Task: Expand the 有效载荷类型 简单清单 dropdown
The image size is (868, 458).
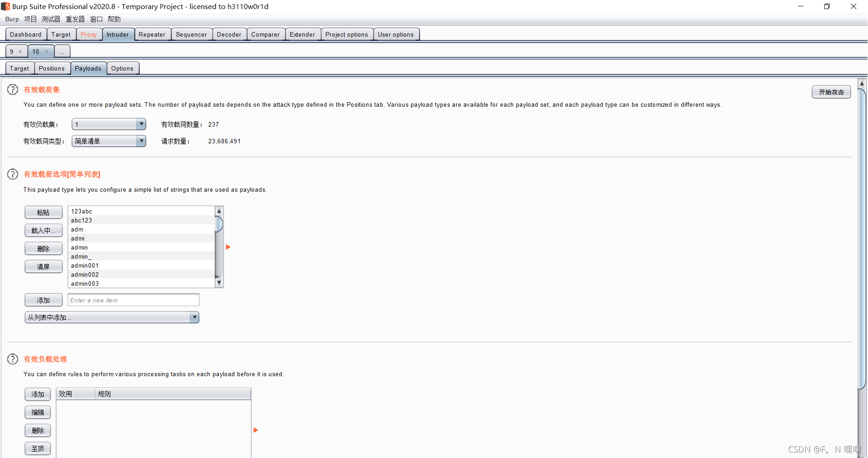Action: click(x=142, y=141)
